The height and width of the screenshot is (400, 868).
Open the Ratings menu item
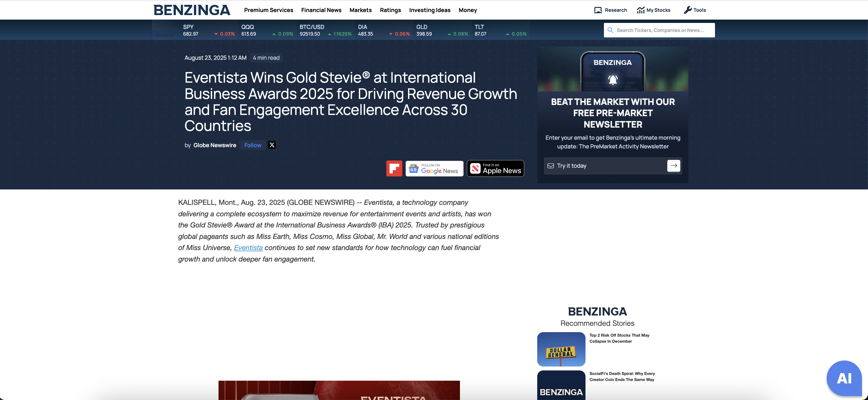coord(390,10)
